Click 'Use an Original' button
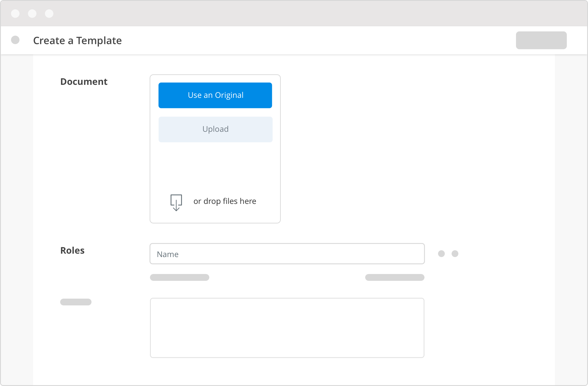Viewport: 588px width, 386px height. pyautogui.click(x=215, y=95)
